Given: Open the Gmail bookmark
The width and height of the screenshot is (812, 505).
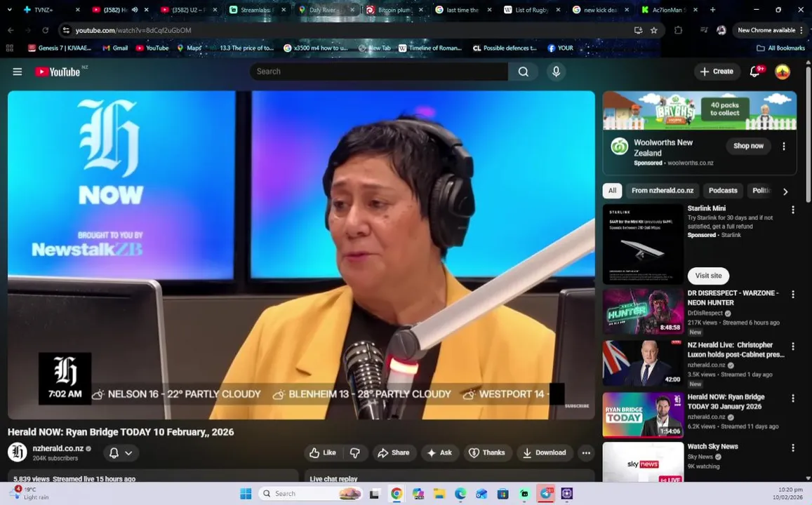Looking at the screenshot, I should pyautogui.click(x=115, y=48).
